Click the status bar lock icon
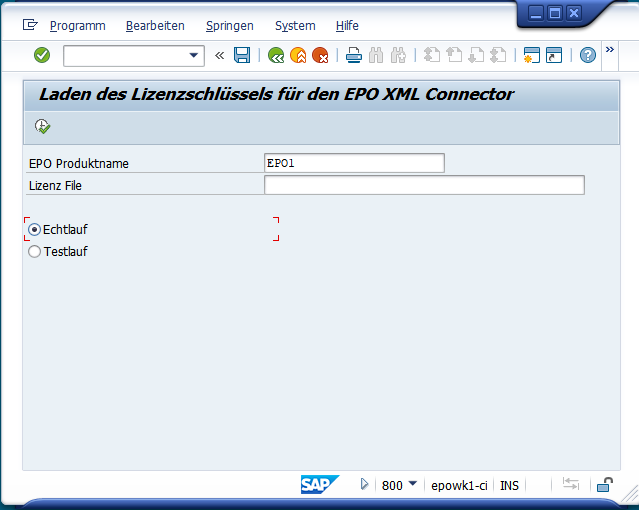Screen dimensions: 639x510 click(605, 485)
